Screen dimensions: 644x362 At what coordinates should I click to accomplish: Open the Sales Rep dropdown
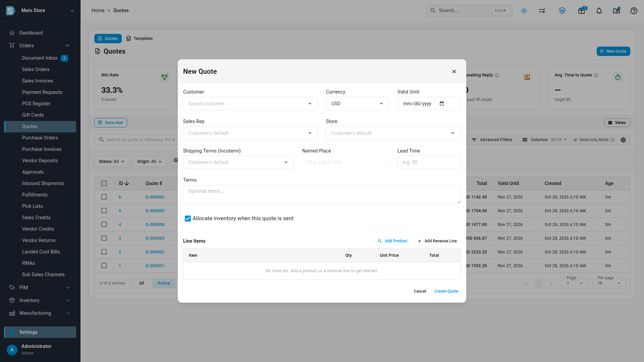(x=250, y=133)
